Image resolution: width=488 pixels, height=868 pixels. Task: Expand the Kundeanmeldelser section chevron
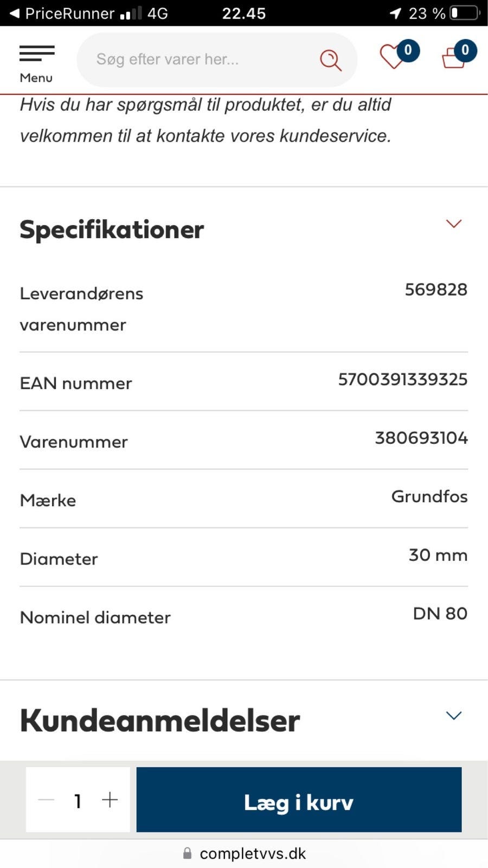(453, 716)
